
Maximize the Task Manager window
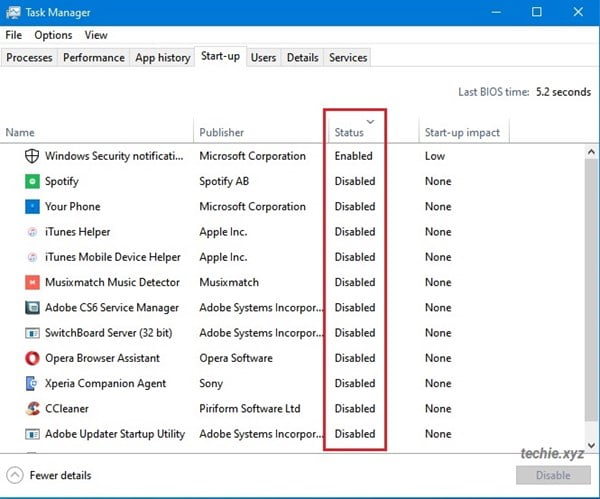coord(537,12)
